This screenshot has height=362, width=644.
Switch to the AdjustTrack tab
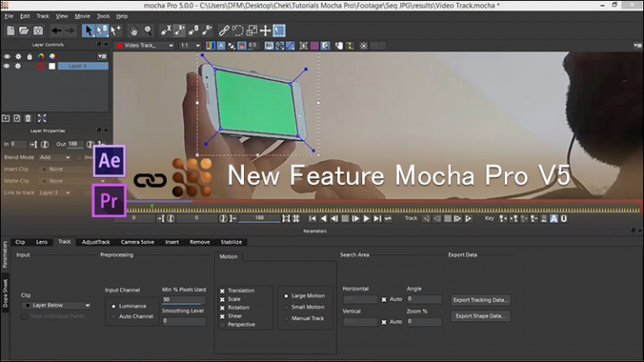click(96, 242)
